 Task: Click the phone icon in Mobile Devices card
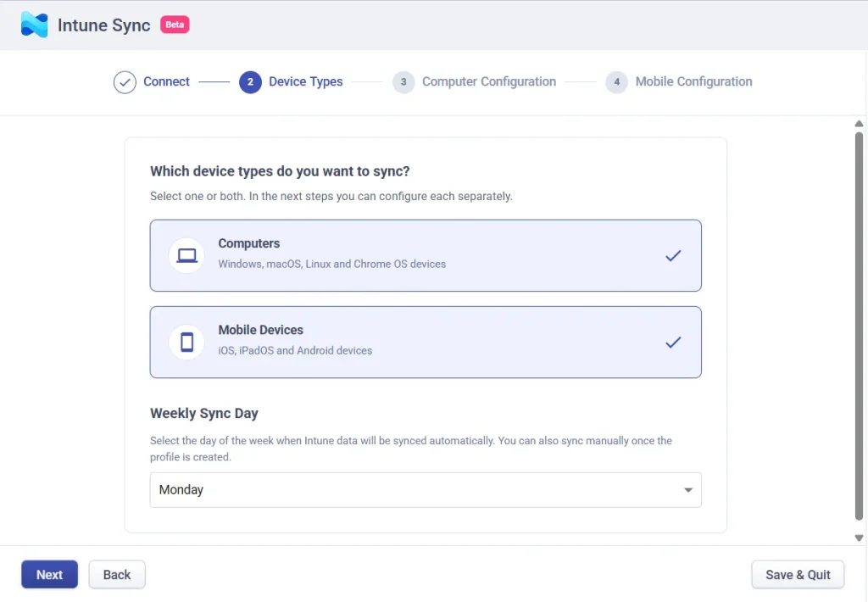[186, 343]
